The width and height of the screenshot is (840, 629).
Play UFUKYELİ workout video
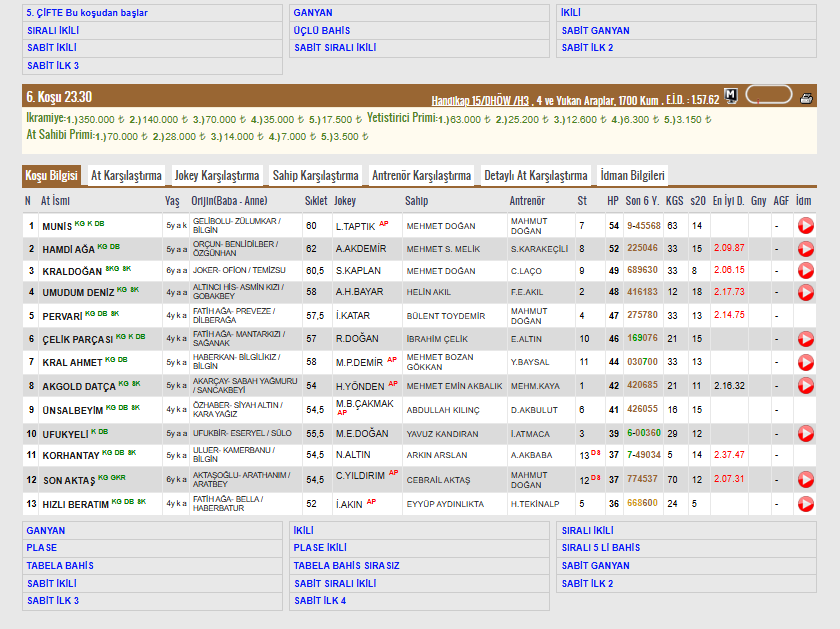click(805, 433)
